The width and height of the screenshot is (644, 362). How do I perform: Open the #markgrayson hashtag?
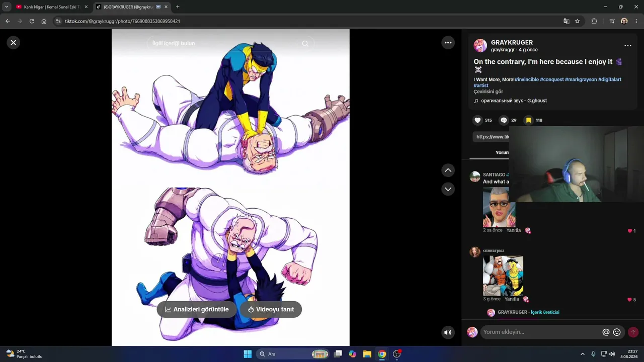pyautogui.click(x=581, y=79)
